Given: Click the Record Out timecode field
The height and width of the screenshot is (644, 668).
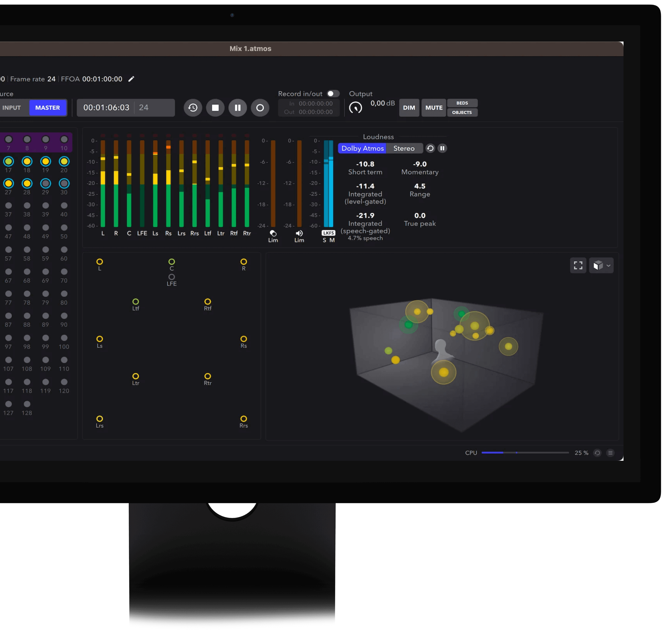Looking at the screenshot, I should point(316,112).
